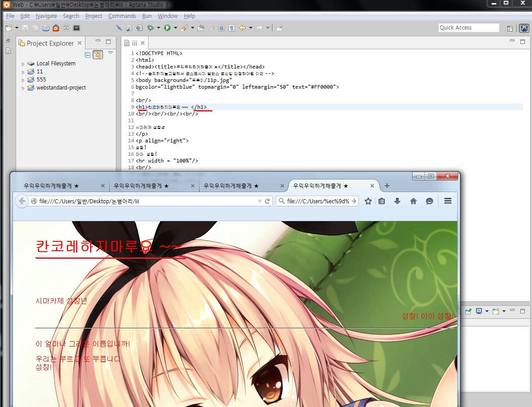Expand the 11 project node
Screen dimensions: 532x407
[23, 72]
